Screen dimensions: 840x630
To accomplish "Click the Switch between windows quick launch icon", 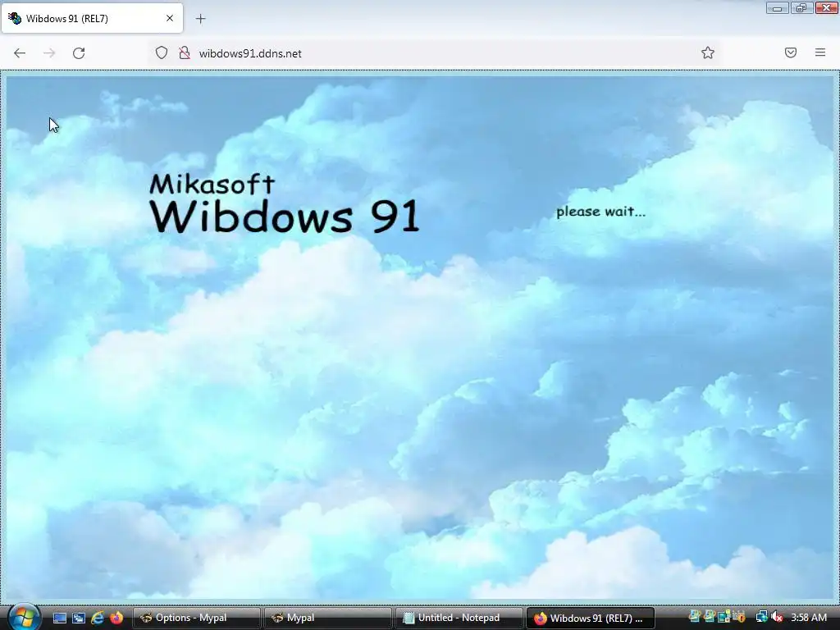I will [79, 619].
